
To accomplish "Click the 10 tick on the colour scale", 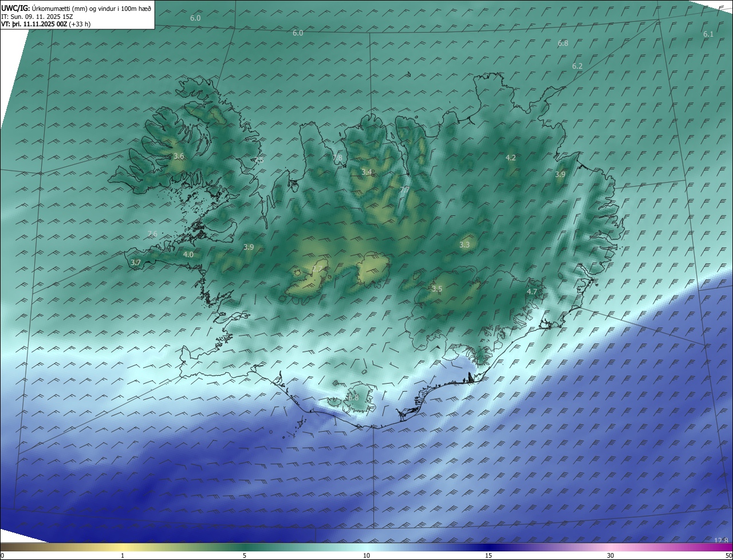I will tap(366, 555).
